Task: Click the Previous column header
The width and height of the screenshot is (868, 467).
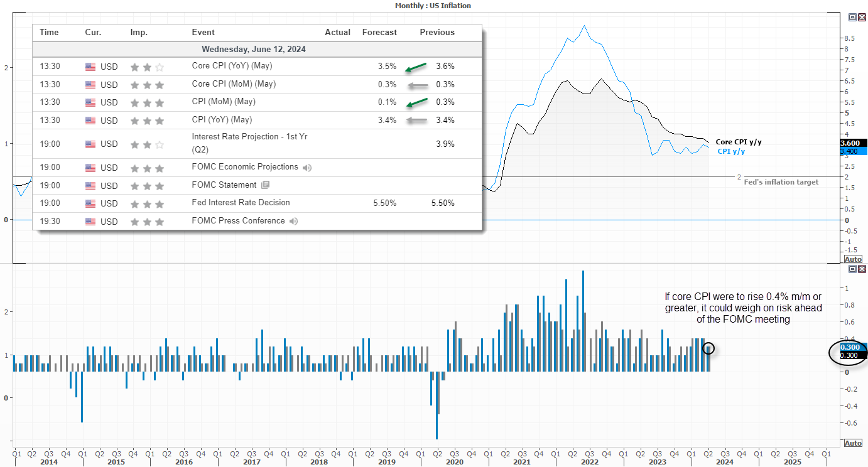Action: click(x=437, y=33)
